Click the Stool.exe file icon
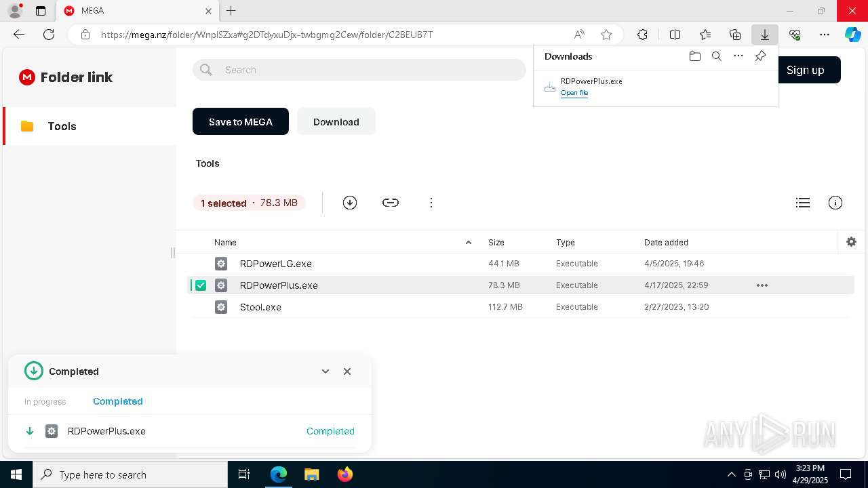This screenshot has height=488, width=868. tap(221, 307)
